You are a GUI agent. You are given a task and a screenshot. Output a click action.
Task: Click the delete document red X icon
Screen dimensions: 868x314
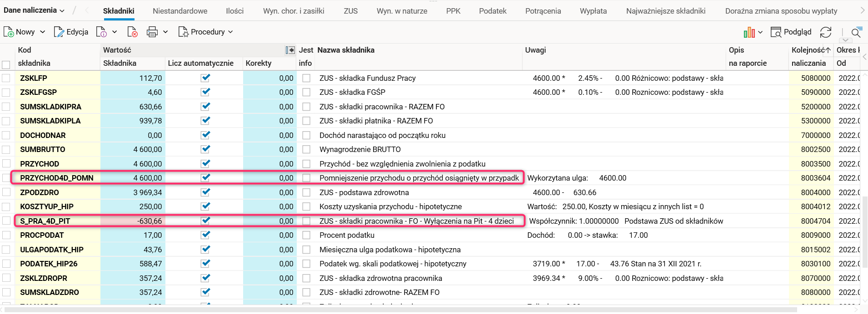coord(132,32)
